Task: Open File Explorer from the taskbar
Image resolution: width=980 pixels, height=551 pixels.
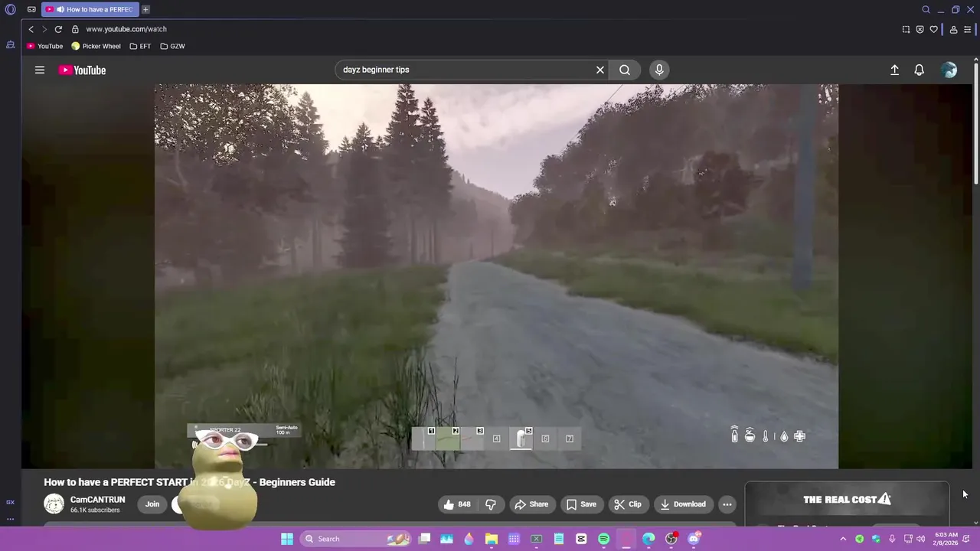Action: (x=492, y=539)
